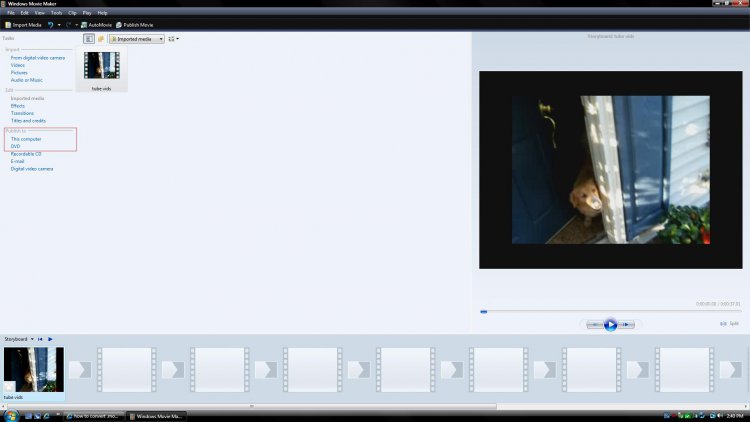Viewport: 750px width, 422px height.
Task: Click the preview monitor video
Action: pyautogui.click(x=611, y=170)
